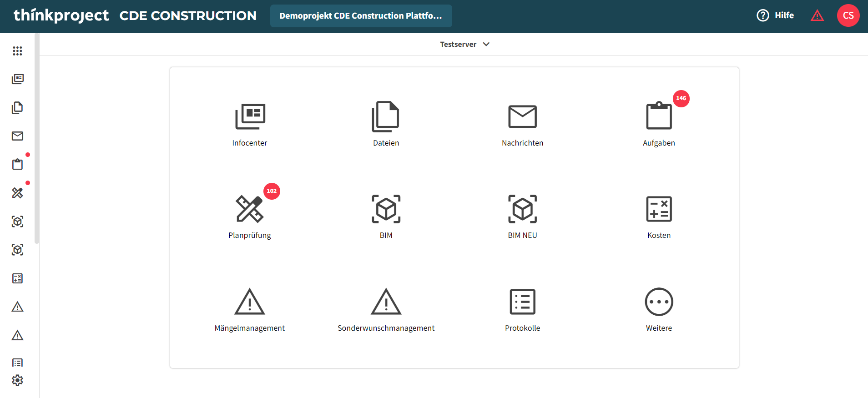Click the apps grid icon in sidebar

click(x=17, y=51)
